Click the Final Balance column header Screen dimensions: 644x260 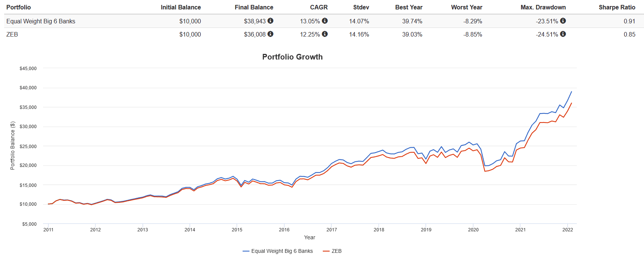(x=254, y=7)
